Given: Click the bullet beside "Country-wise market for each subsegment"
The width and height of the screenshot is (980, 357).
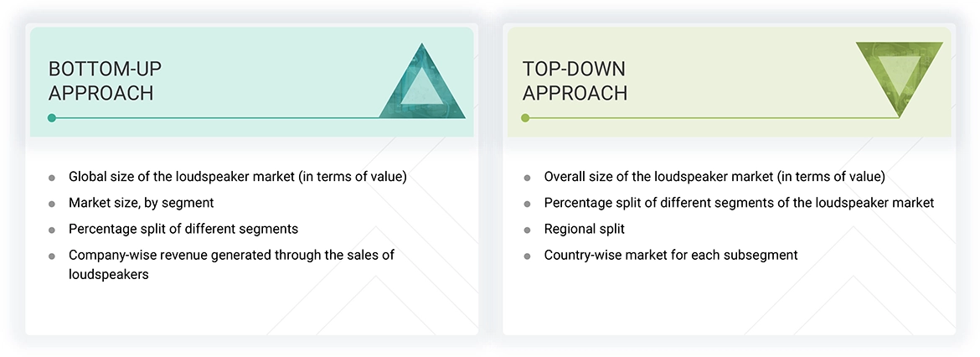Looking at the screenshot, I should point(527,256).
